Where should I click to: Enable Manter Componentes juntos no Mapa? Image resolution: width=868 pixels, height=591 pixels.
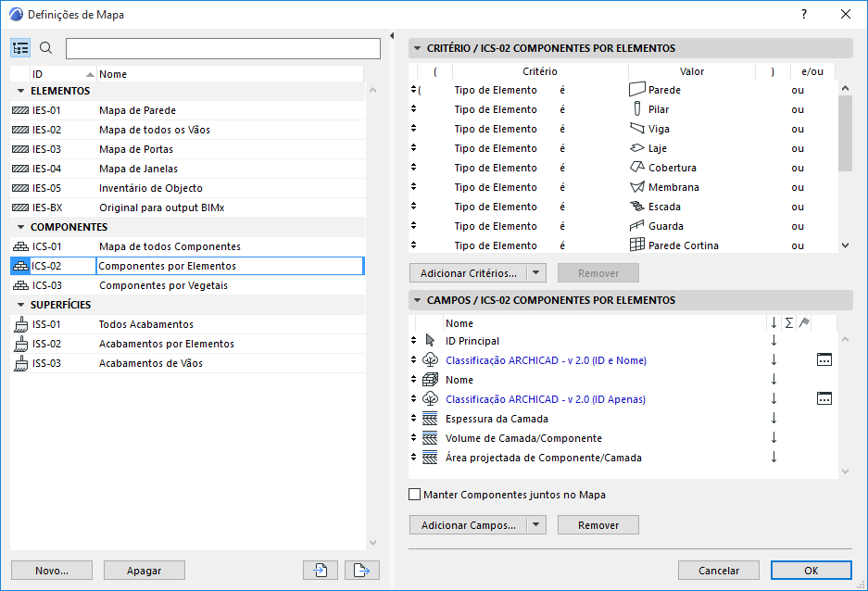point(415,495)
